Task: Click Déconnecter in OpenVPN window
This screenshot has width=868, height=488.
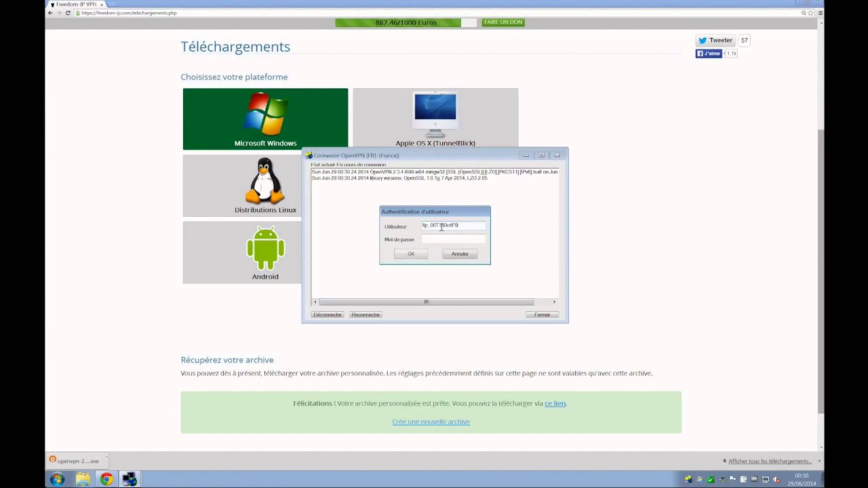Action: 328,314
